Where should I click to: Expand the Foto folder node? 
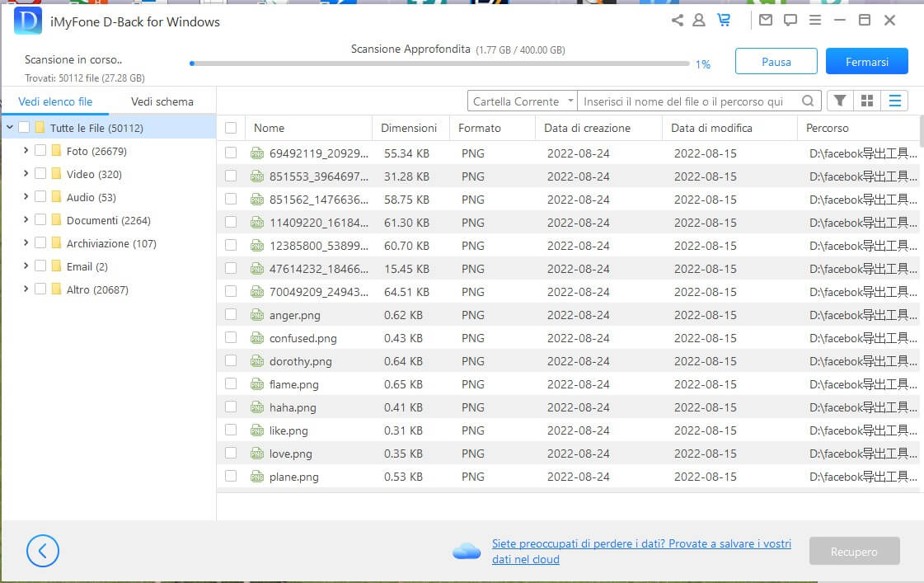[26, 150]
